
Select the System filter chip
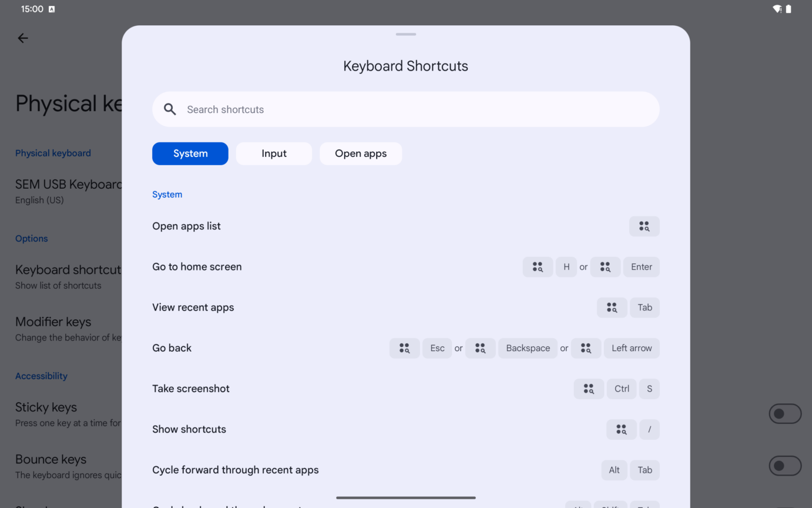[x=190, y=153]
